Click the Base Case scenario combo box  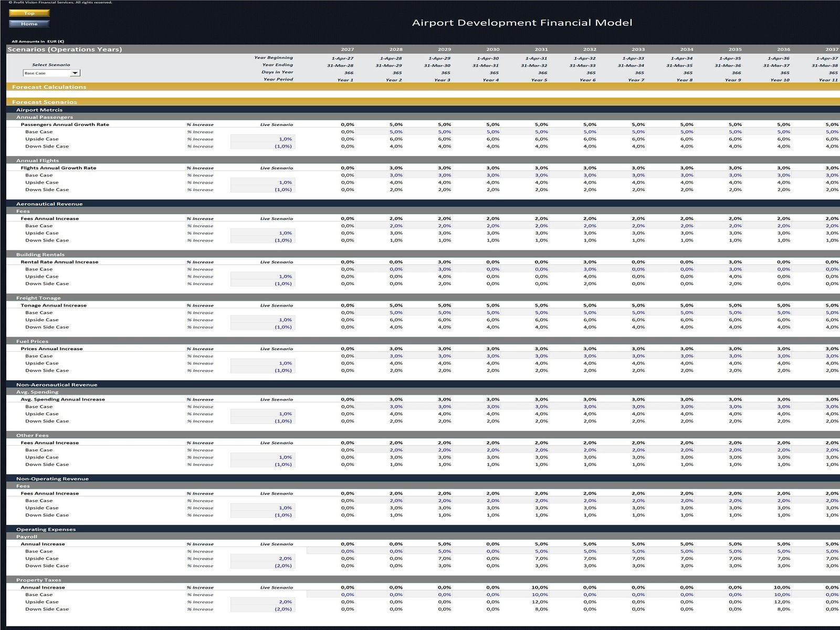click(x=47, y=73)
